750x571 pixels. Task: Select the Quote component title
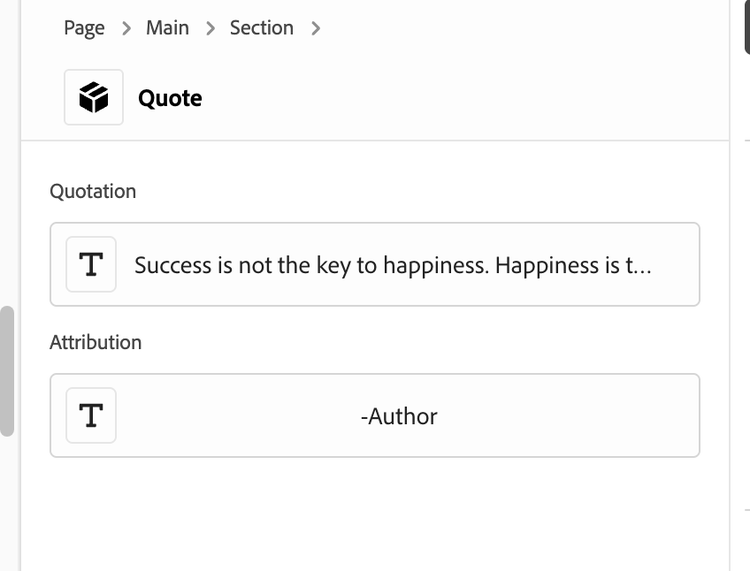click(170, 98)
